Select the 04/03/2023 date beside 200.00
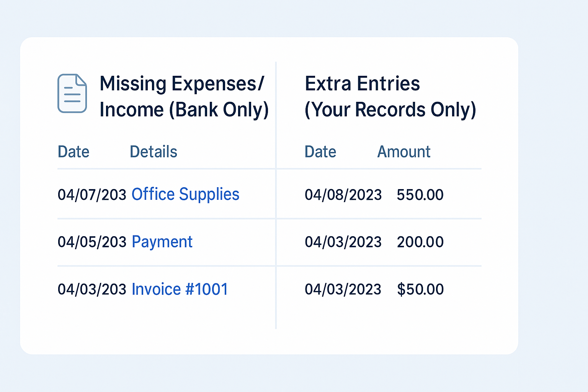This screenshot has width=588, height=392. tap(343, 242)
